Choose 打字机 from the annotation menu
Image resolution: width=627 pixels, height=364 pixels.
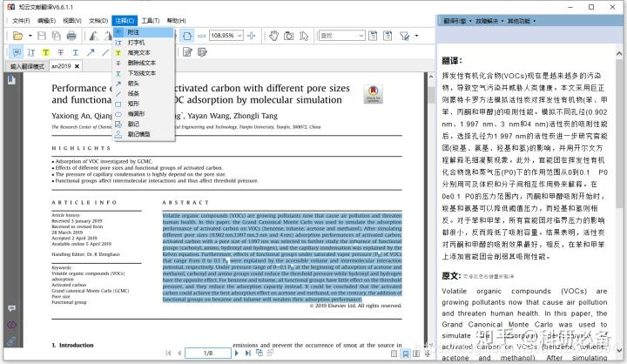144,43
